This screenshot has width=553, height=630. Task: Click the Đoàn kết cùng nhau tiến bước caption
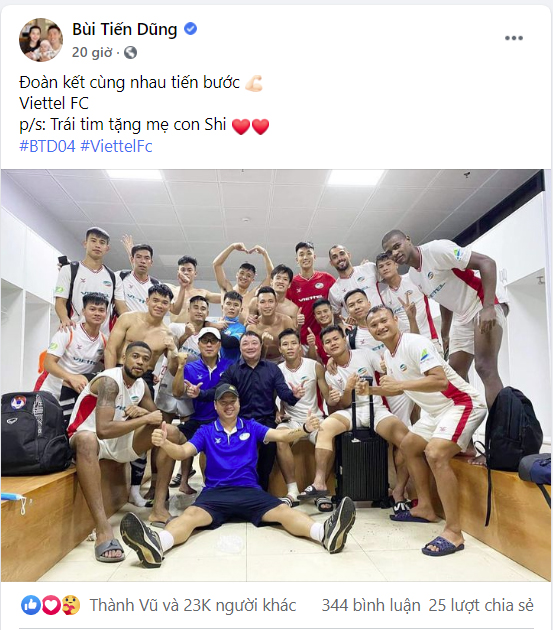click(x=129, y=83)
